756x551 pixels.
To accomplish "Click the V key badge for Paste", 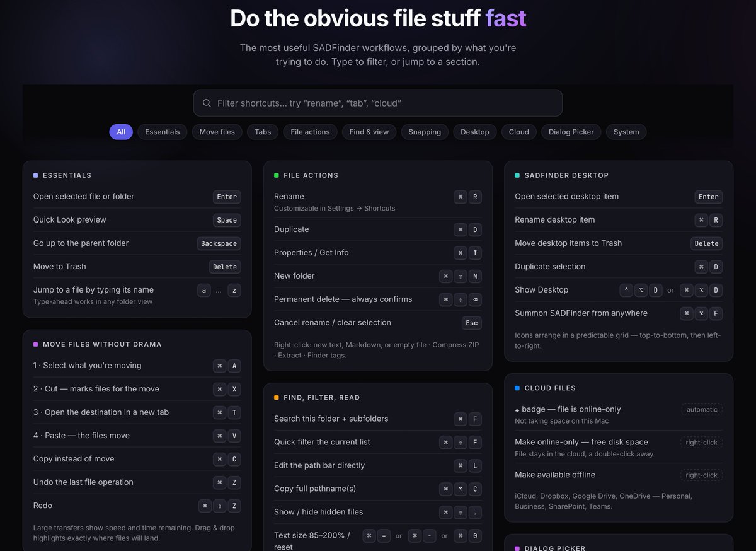I will 234,436.
